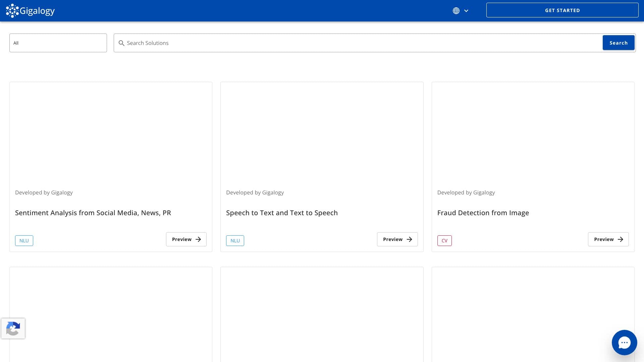Click the globe language icon
The image size is (644, 362).
456,11
